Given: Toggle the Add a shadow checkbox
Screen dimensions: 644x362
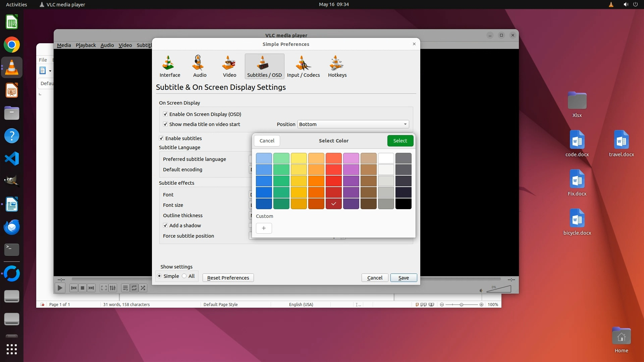Looking at the screenshot, I should pos(165,226).
